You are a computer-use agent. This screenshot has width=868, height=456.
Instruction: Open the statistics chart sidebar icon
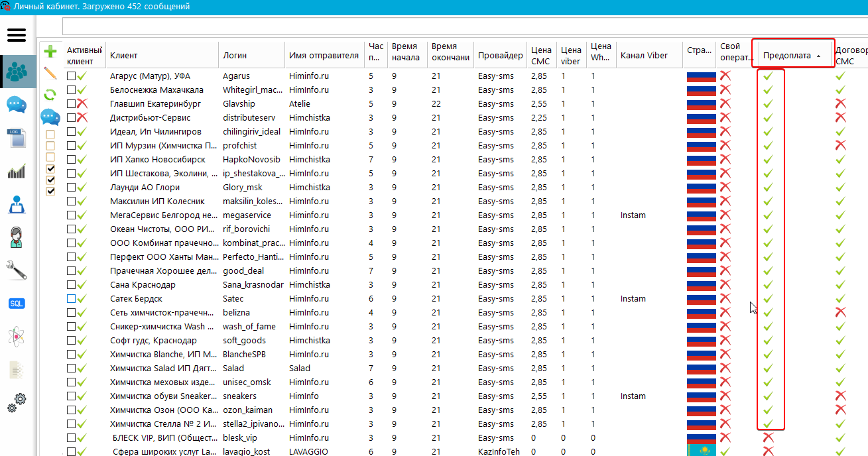coord(17,172)
